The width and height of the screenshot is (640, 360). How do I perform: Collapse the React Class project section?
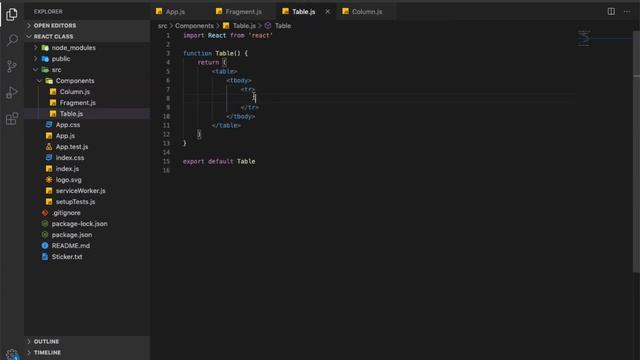(x=87, y=36)
